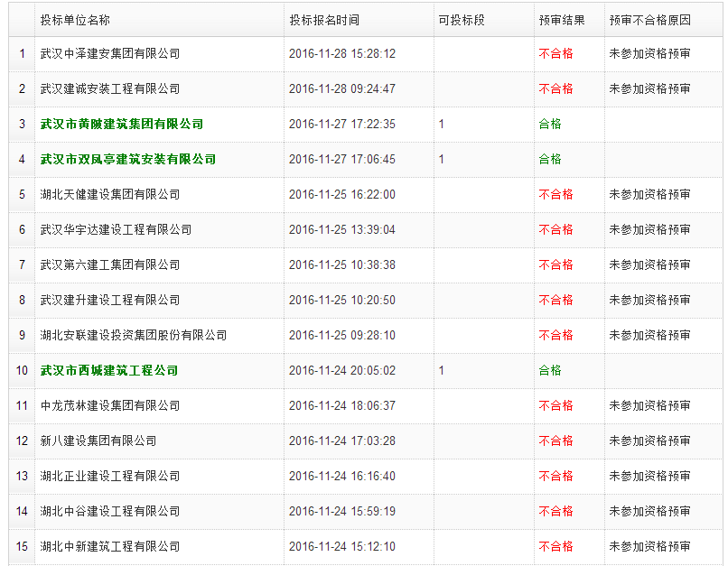Select company 湖北天健建设集团有限公司
The height and width of the screenshot is (566, 728).
point(110,194)
